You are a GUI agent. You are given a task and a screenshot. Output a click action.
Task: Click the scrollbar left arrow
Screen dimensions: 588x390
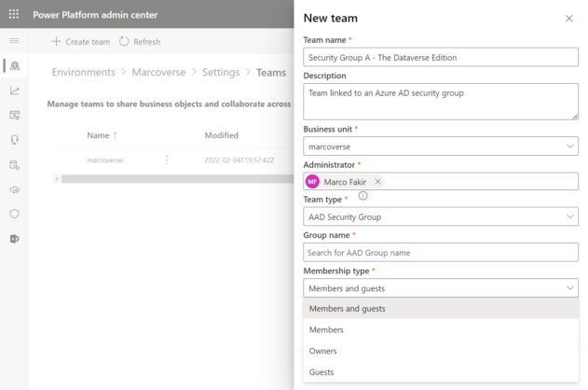(x=57, y=179)
